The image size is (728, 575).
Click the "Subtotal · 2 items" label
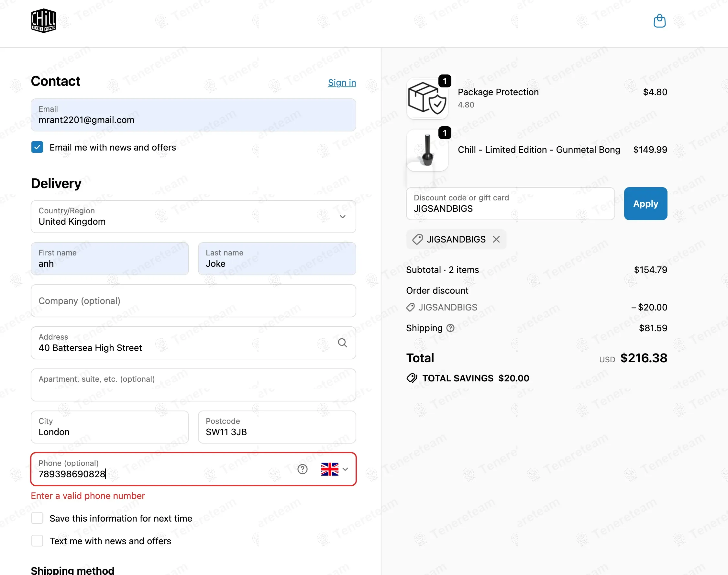pos(442,270)
